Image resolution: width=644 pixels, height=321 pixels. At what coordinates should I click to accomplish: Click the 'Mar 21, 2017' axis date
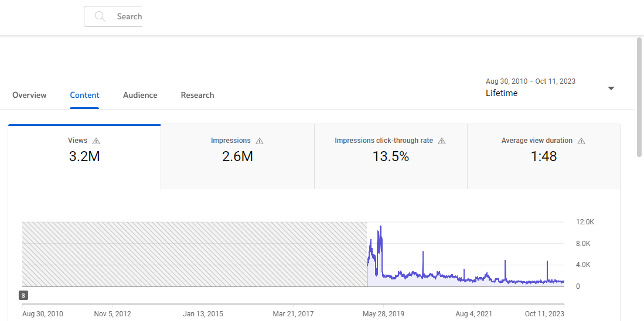(293, 314)
